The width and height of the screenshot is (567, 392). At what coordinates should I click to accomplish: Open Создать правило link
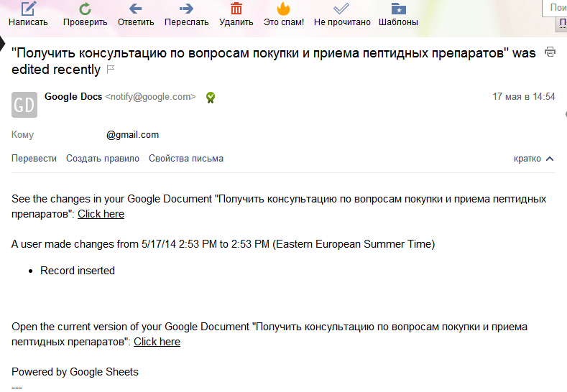(x=103, y=159)
